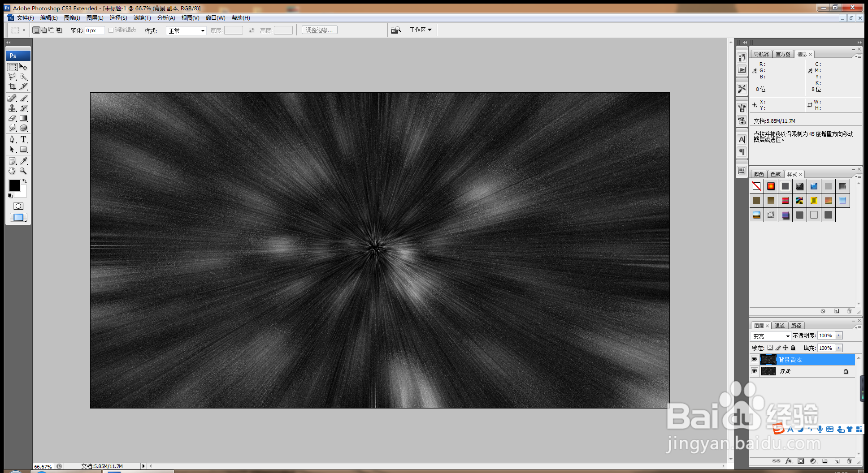Toggle Quick Mask mode
The width and height of the screenshot is (868, 473).
[x=18, y=206]
